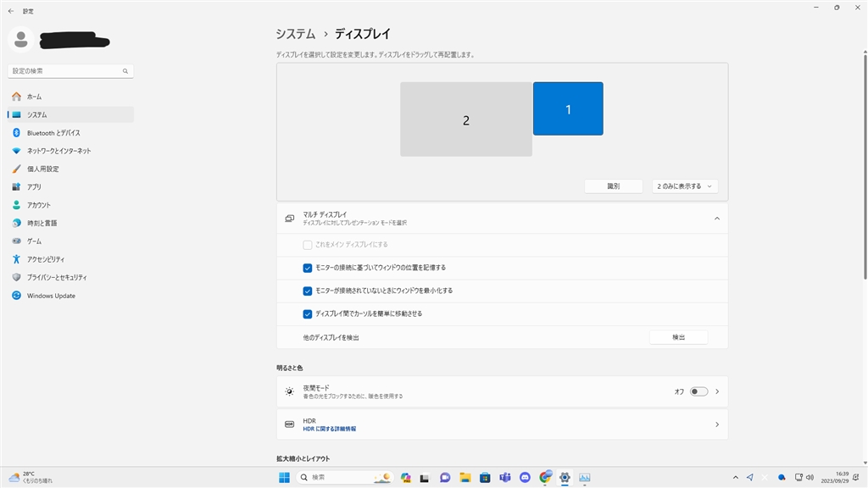Uncheck モニターの接続に基づいてウィンドウの位置を記憶する
868x488 pixels.
[x=308, y=268]
